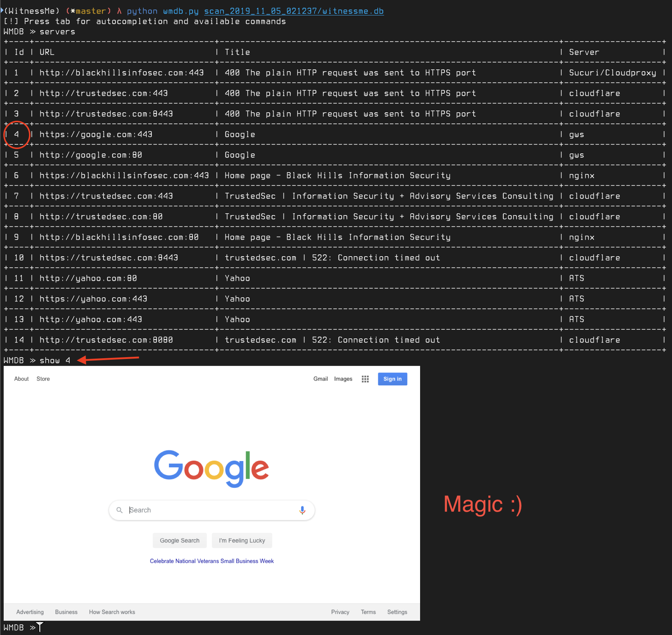This screenshot has width=672, height=635.
Task: Click the witnessme.db underlined file path
Action: point(294,11)
